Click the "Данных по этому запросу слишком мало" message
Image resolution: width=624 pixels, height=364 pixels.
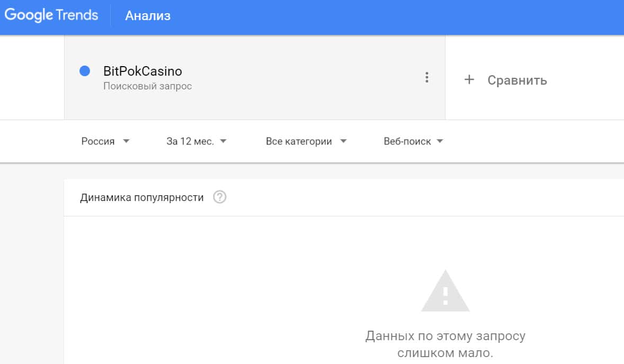coord(445,344)
